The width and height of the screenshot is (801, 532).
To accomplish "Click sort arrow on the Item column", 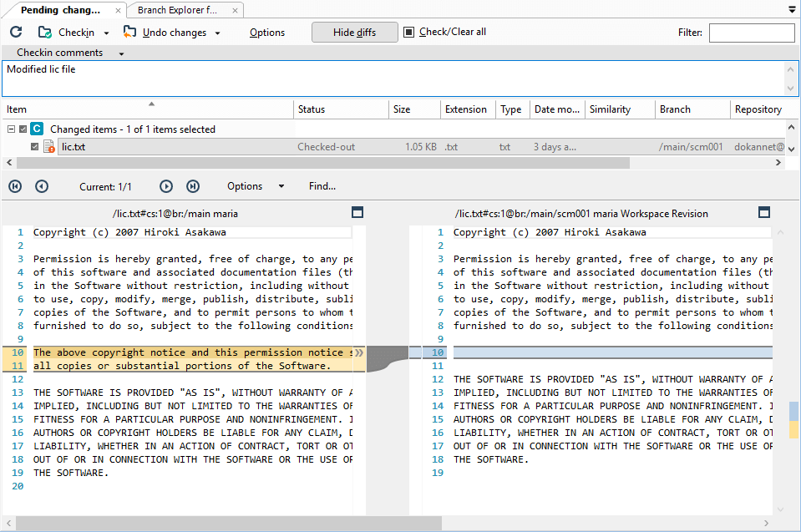I will [151, 104].
